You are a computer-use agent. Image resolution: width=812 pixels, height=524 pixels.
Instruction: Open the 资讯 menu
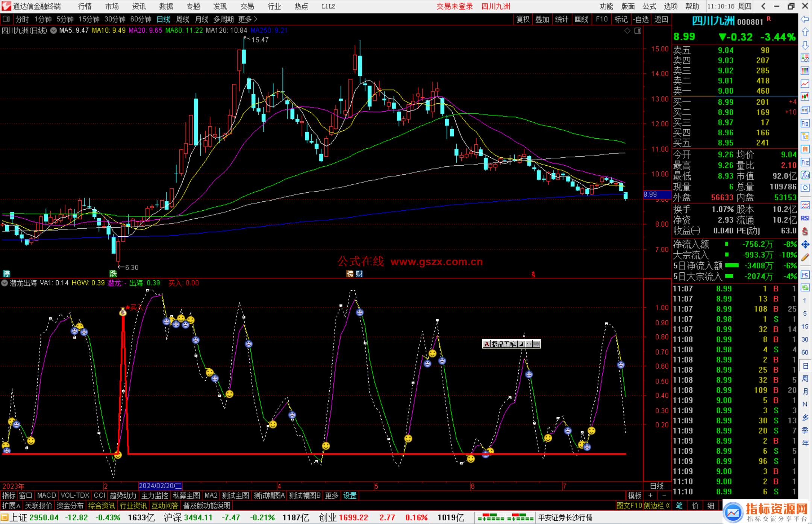[x=139, y=6]
